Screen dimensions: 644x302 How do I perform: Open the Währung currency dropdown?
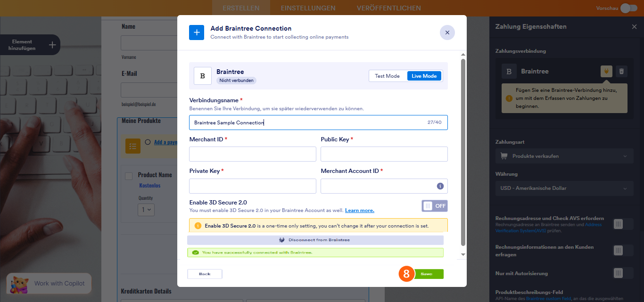[x=564, y=188]
